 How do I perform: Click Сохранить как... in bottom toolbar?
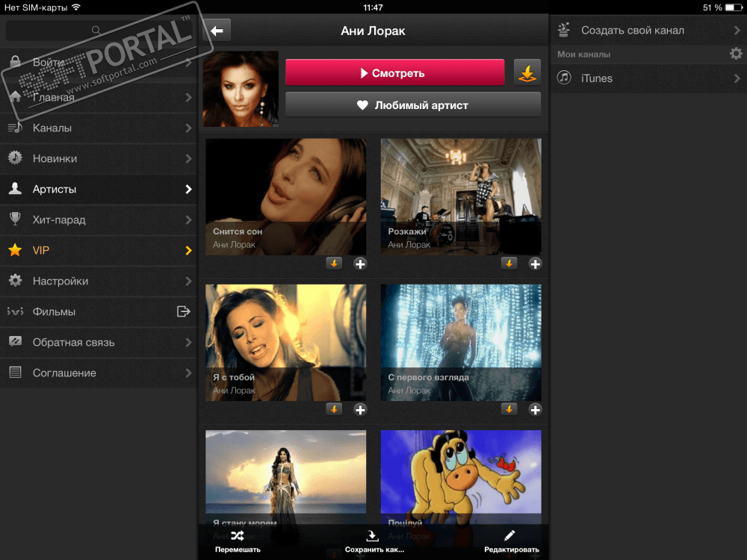374,541
